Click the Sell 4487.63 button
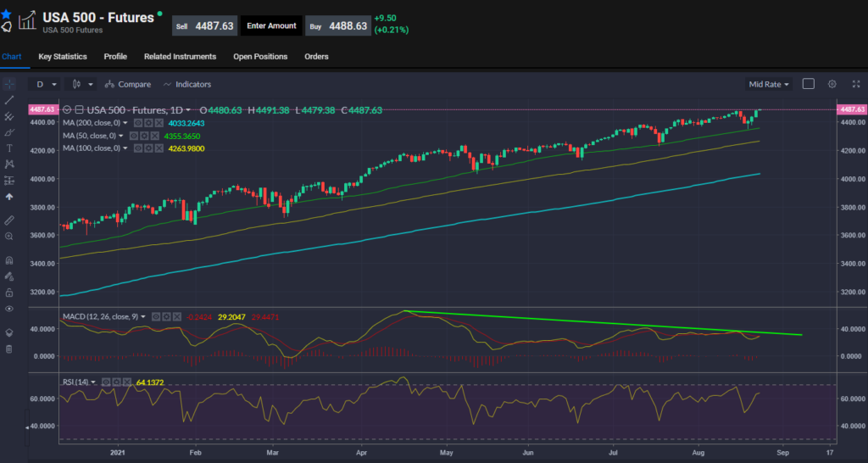Image resolution: width=868 pixels, height=463 pixels. coord(205,25)
